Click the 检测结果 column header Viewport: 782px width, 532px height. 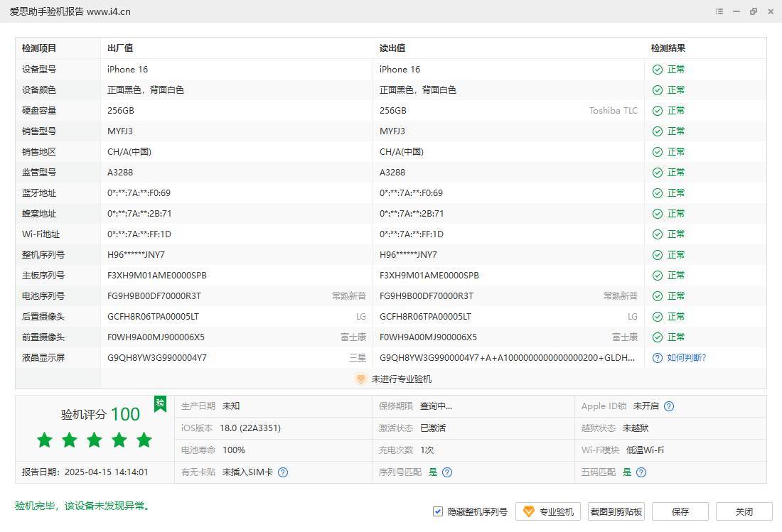pos(668,48)
